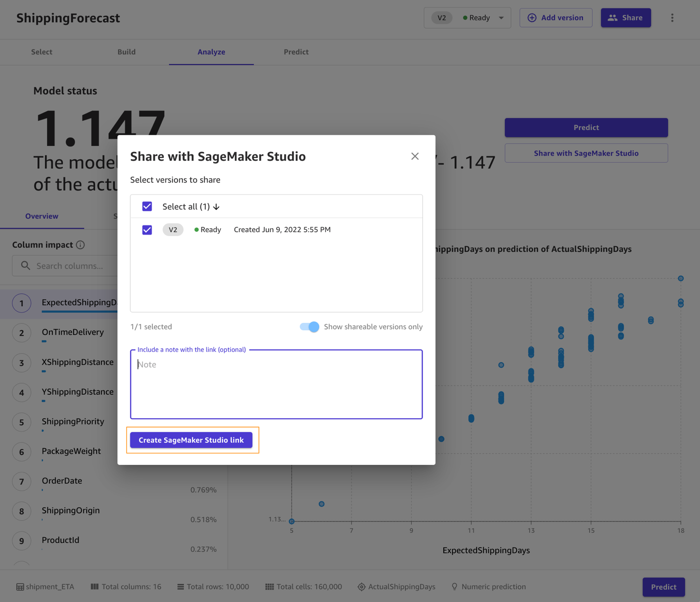Click the shipment_ETA dataset table icon
700x602 pixels.
(x=20, y=587)
